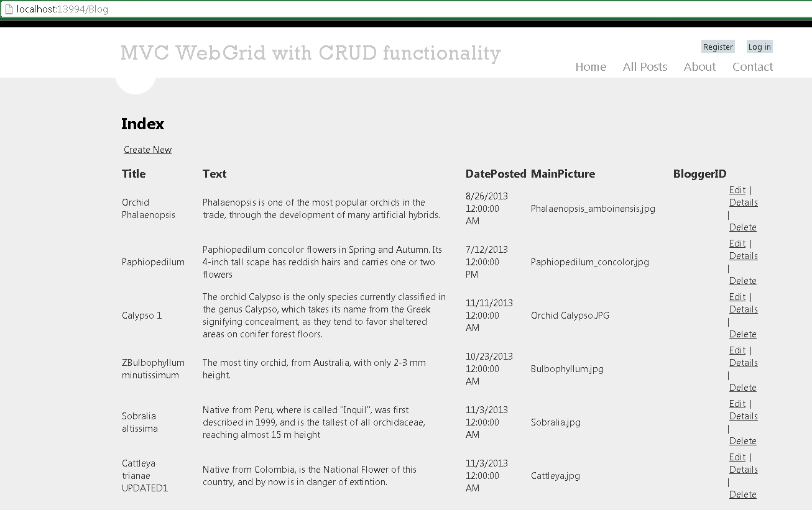Viewport: 812px width, 510px height.
Task: Delete the Sobralia altissima post
Action: (x=743, y=441)
